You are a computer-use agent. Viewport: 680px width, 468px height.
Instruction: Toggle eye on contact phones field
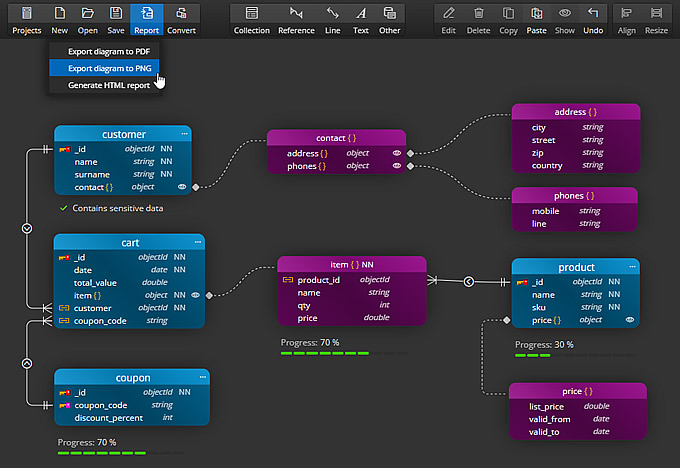point(397,166)
